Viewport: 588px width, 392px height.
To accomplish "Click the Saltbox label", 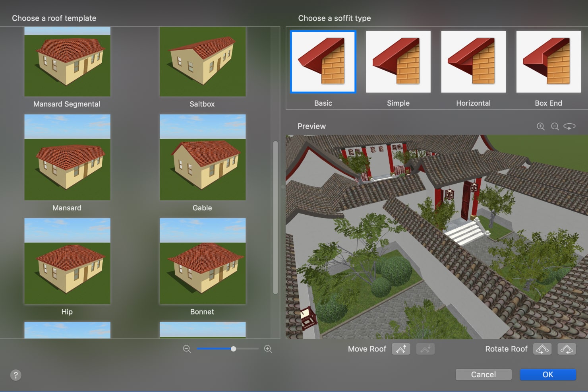I will 202,104.
